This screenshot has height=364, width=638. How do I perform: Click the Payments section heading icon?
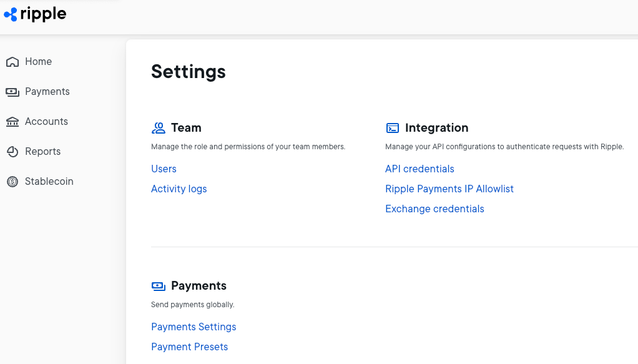tap(159, 286)
